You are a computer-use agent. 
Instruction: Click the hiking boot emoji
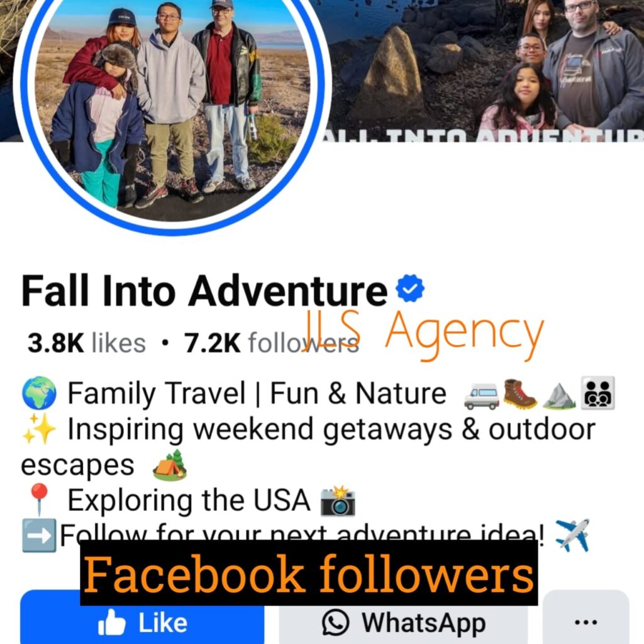click(519, 394)
